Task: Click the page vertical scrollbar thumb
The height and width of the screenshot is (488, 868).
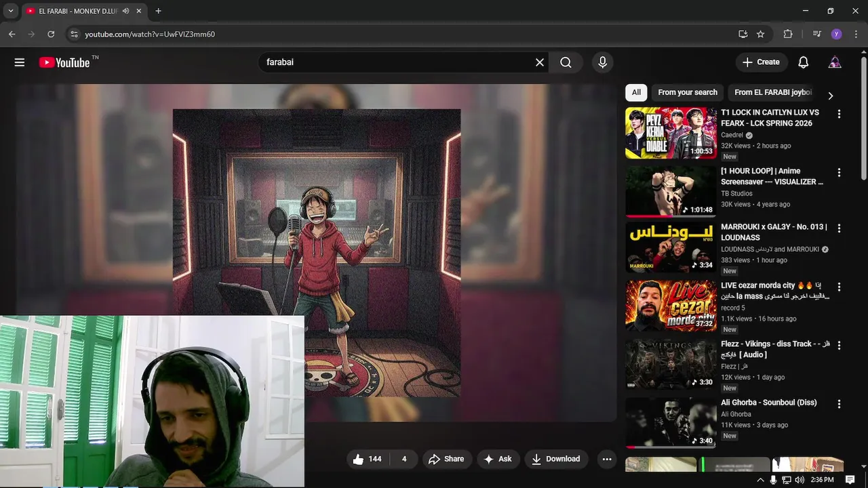Action: click(x=864, y=119)
